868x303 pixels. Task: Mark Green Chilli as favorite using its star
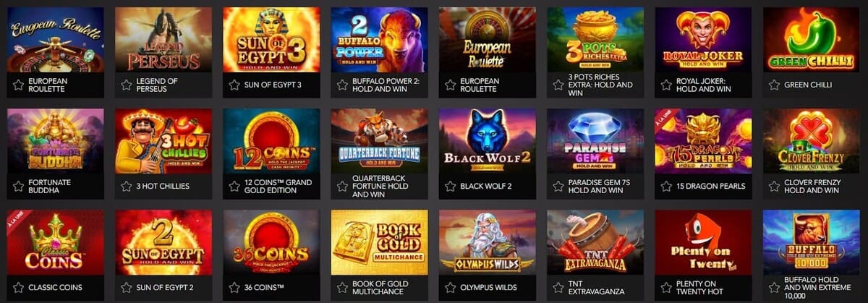774,85
